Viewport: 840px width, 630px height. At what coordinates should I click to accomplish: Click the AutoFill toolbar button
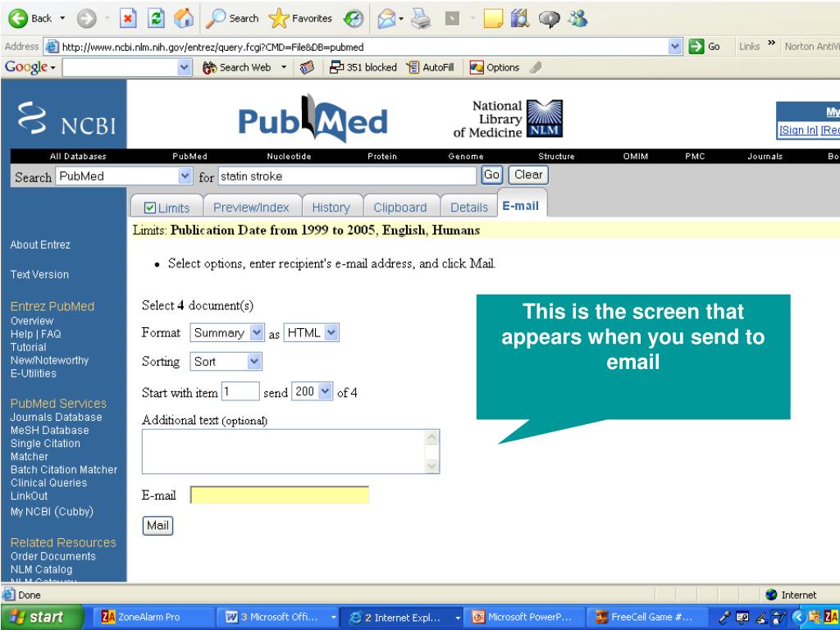[x=430, y=67]
